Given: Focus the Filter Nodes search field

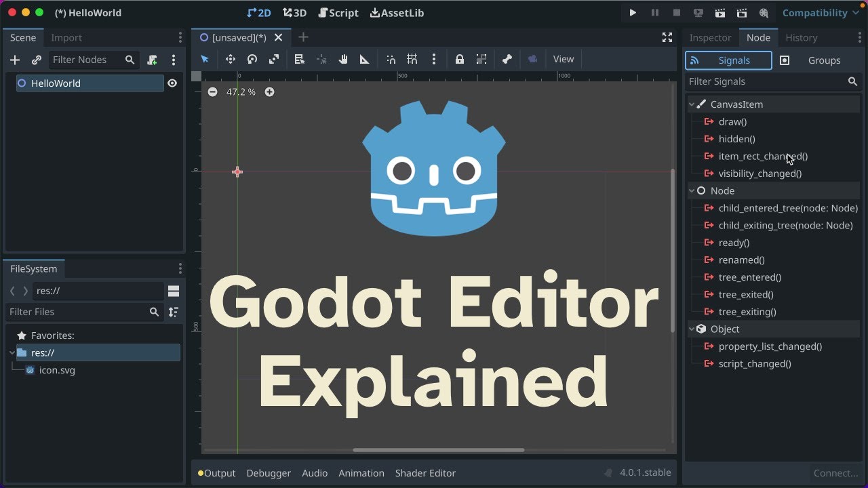Looking at the screenshot, I should pos(94,60).
